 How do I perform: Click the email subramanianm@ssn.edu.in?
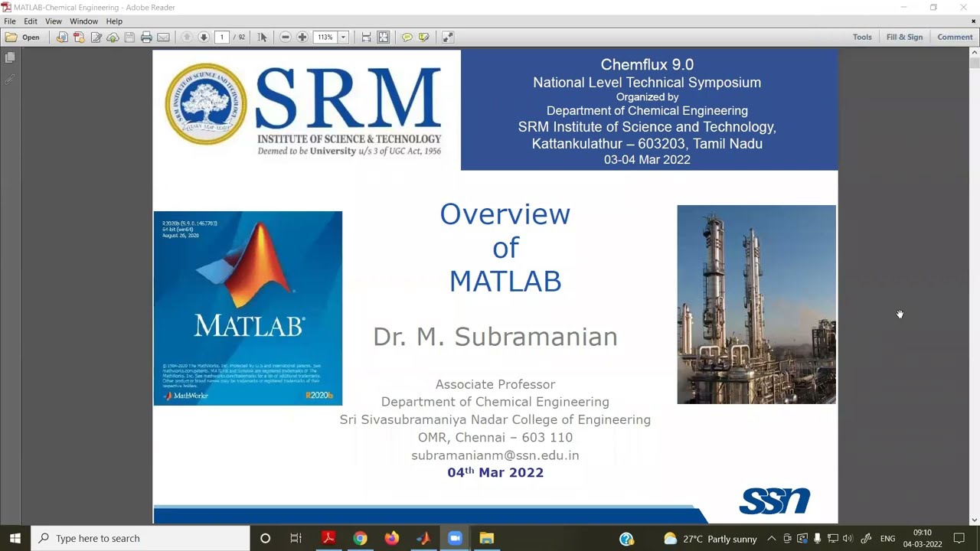coord(495,455)
